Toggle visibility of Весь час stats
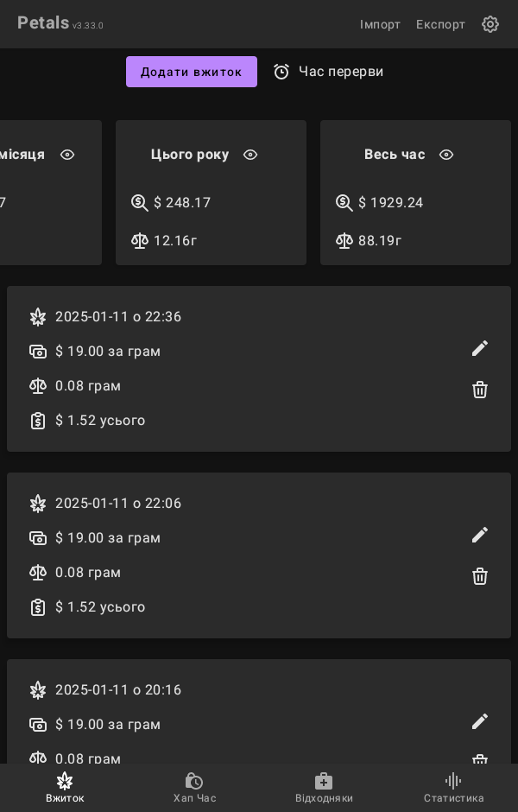This screenshot has height=812, width=518. [446, 155]
